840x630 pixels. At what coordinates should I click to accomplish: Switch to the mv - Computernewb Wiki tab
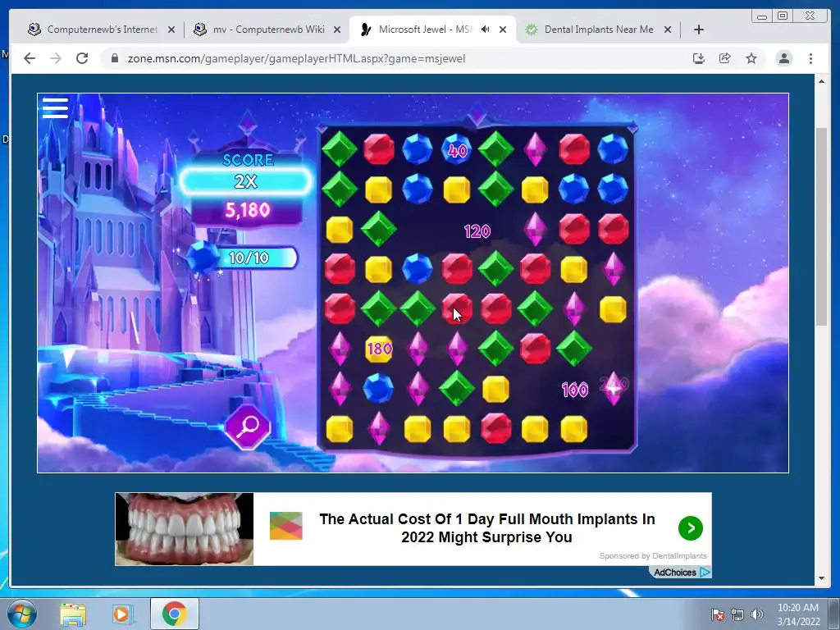click(268, 30)
